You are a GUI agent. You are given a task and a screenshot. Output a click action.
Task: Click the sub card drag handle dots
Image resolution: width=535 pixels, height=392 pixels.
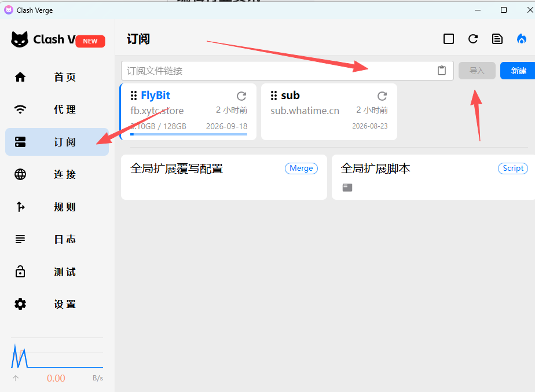[274, 96]
